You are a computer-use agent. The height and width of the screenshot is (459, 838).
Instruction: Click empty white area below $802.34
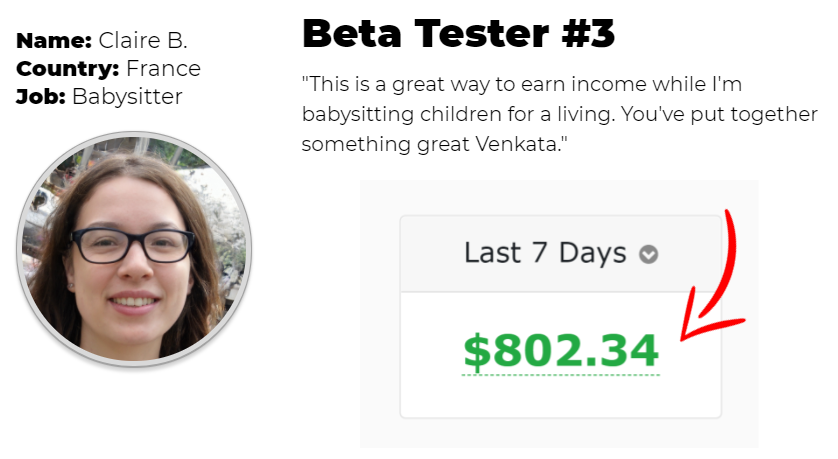(x=561, y=396)
